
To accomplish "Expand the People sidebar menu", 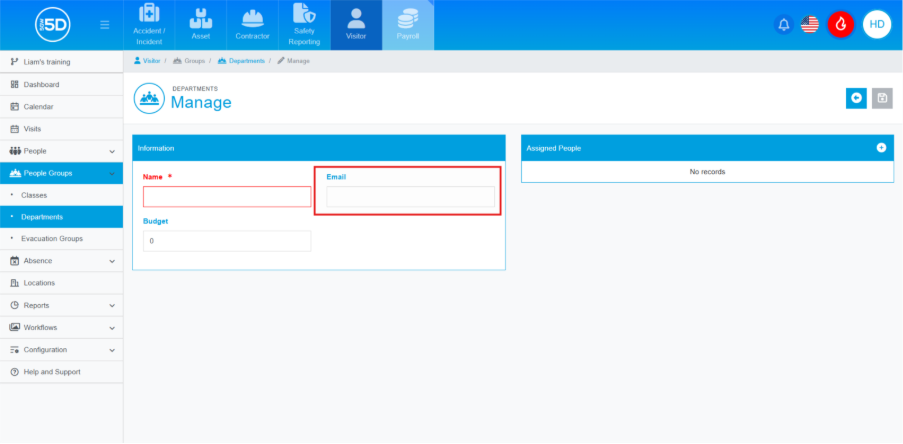I will pos(61,151).
